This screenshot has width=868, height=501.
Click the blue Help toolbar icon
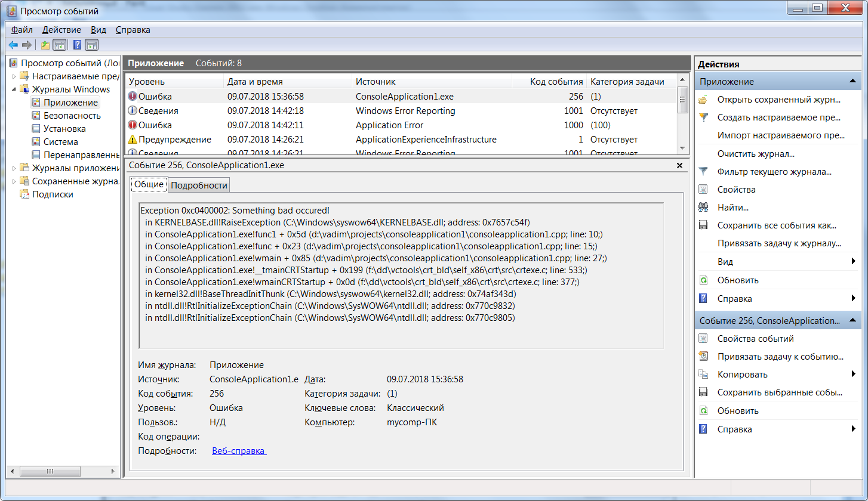click(78, 45)
